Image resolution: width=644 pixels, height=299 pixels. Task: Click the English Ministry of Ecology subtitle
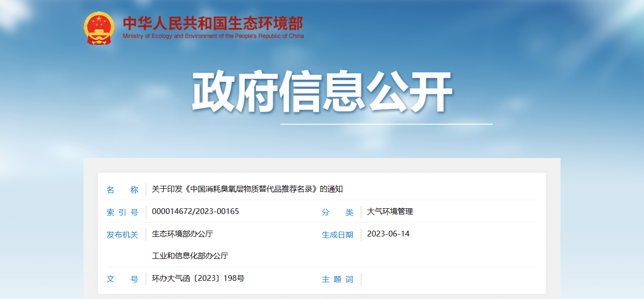[213, 36]
